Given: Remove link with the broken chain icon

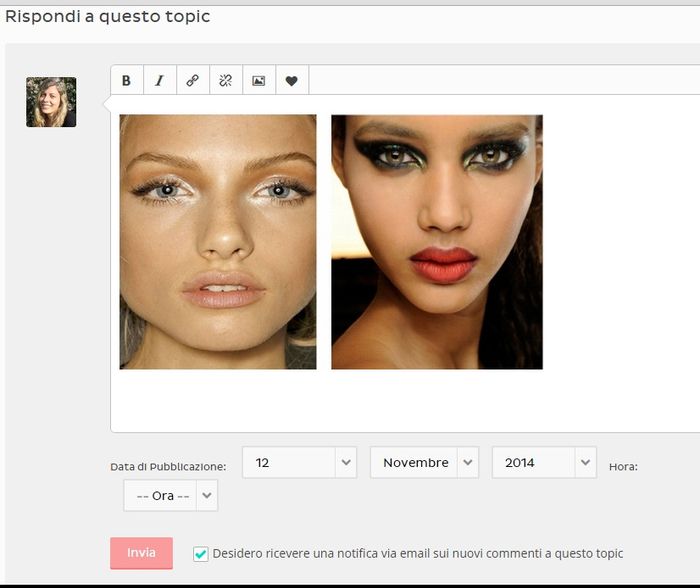Looking at the screenshot, I should [225, 81].
